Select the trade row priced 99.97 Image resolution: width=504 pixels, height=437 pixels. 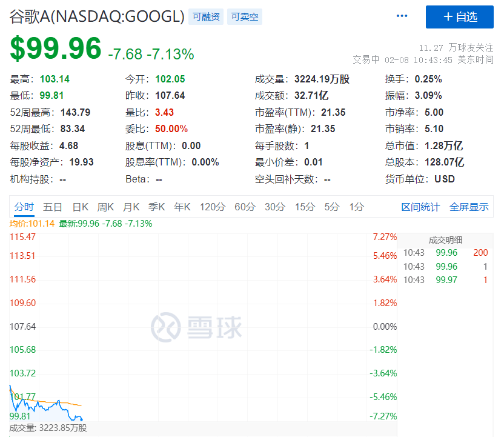pos(445,280)
